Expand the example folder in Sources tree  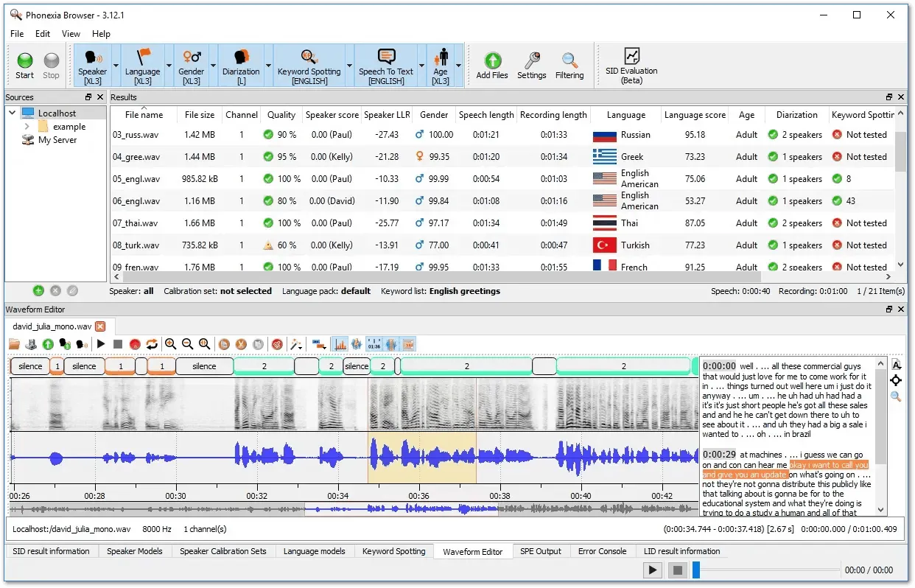pyautogui.click(x=27, y=127)
